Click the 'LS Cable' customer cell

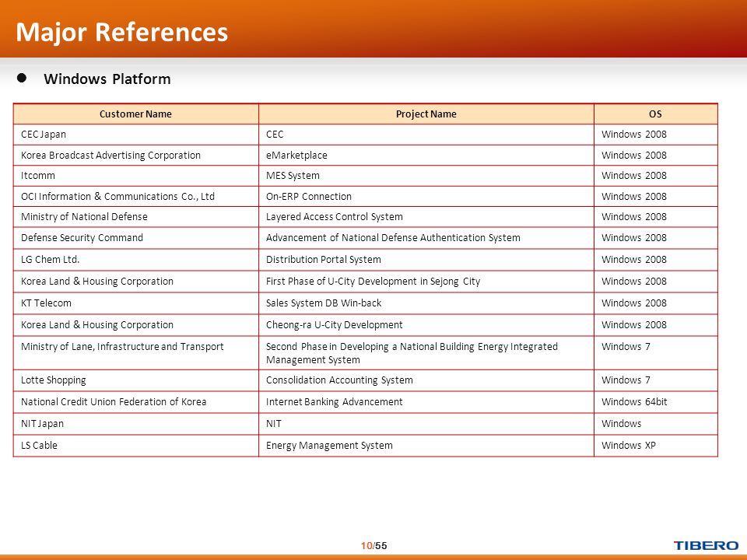click(135, 445)
